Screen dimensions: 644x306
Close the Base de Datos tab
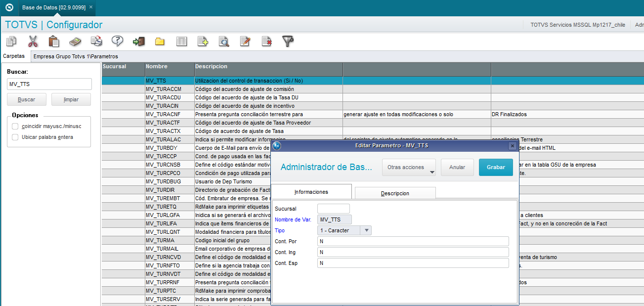[91, 7]
